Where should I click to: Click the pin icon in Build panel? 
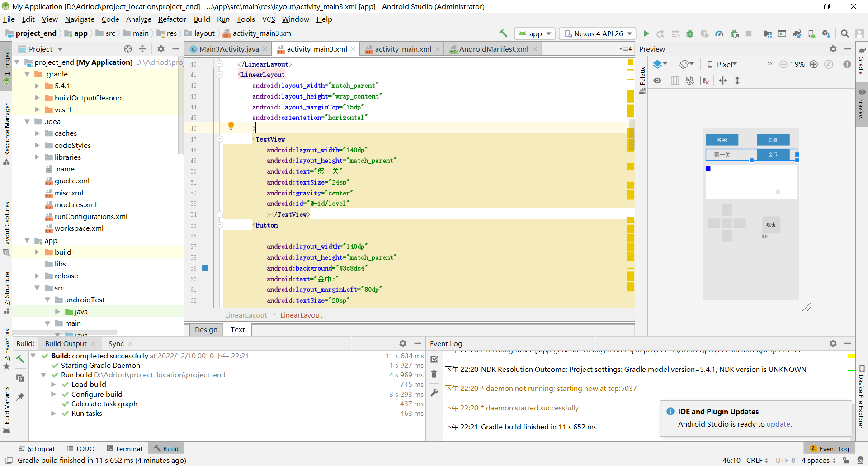[20, 397]
